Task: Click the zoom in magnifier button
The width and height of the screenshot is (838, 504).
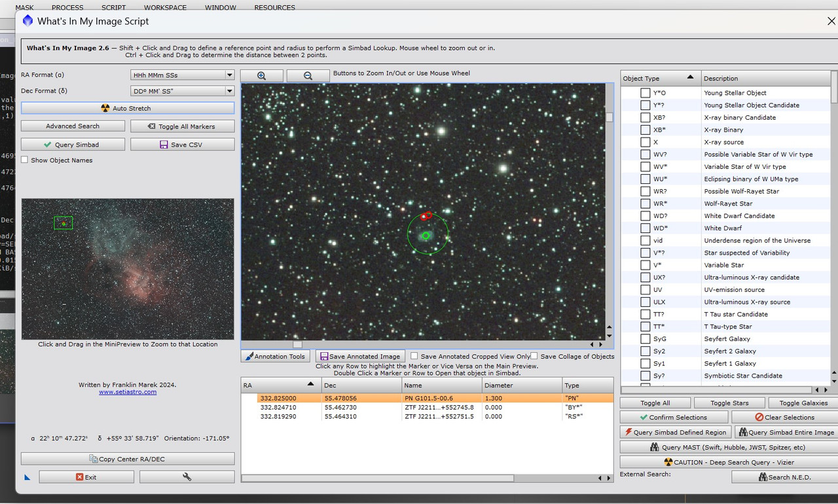Action: [x=262, y=76]
